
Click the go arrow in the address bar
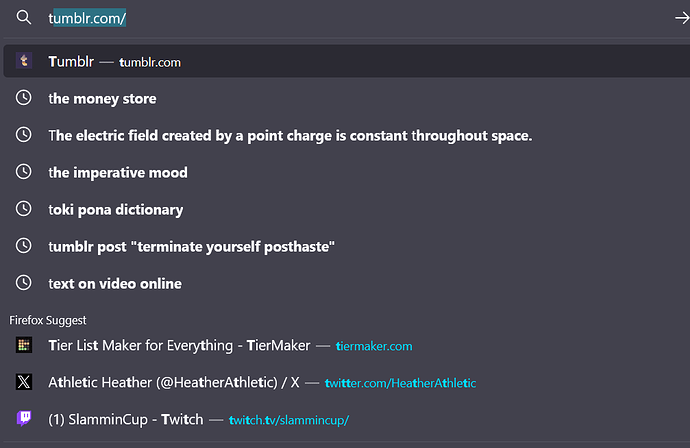(x=682, y=18)
